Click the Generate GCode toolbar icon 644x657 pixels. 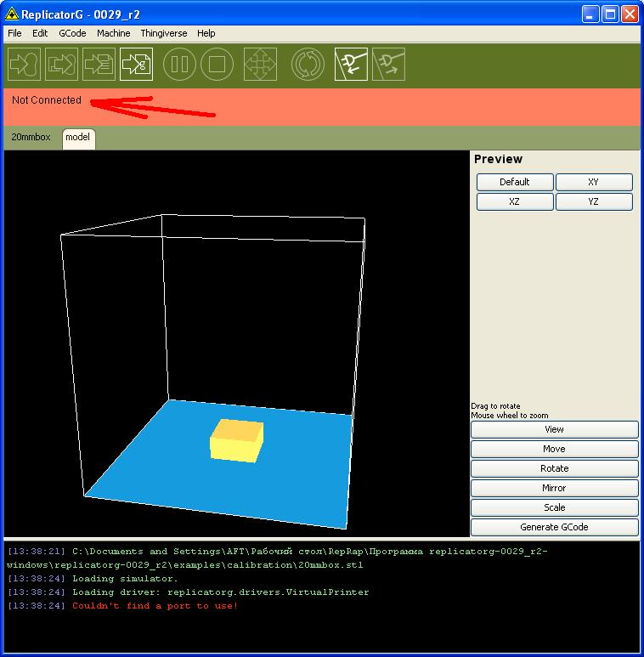click(x=136, y=64)
